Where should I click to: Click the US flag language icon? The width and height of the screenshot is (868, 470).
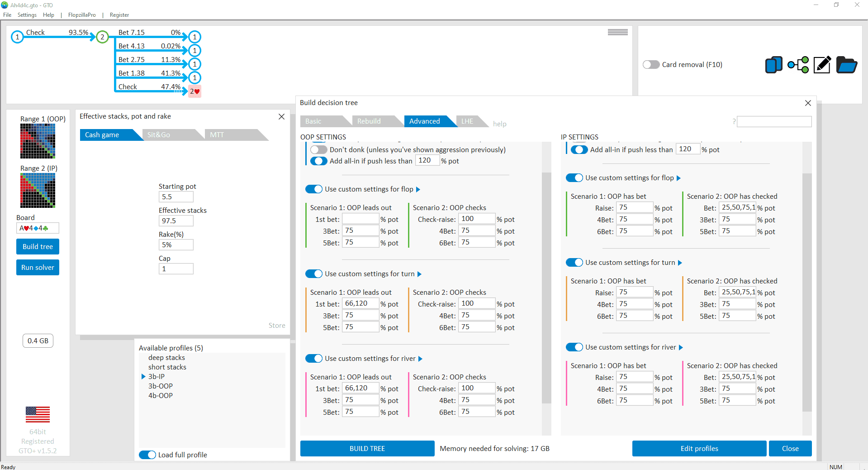click(38, 414)
